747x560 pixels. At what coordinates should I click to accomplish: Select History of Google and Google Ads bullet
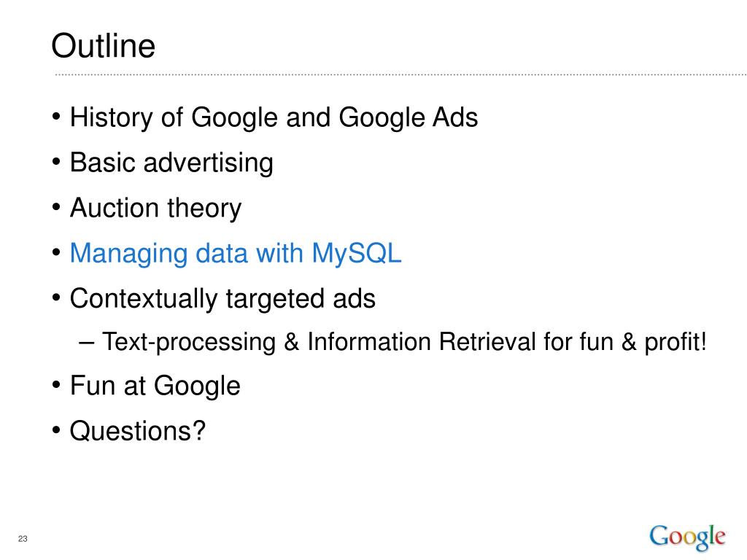[274, 117]
